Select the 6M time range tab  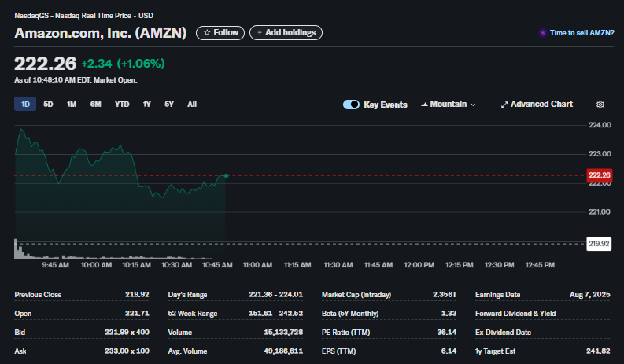click(x=95, y=105)
